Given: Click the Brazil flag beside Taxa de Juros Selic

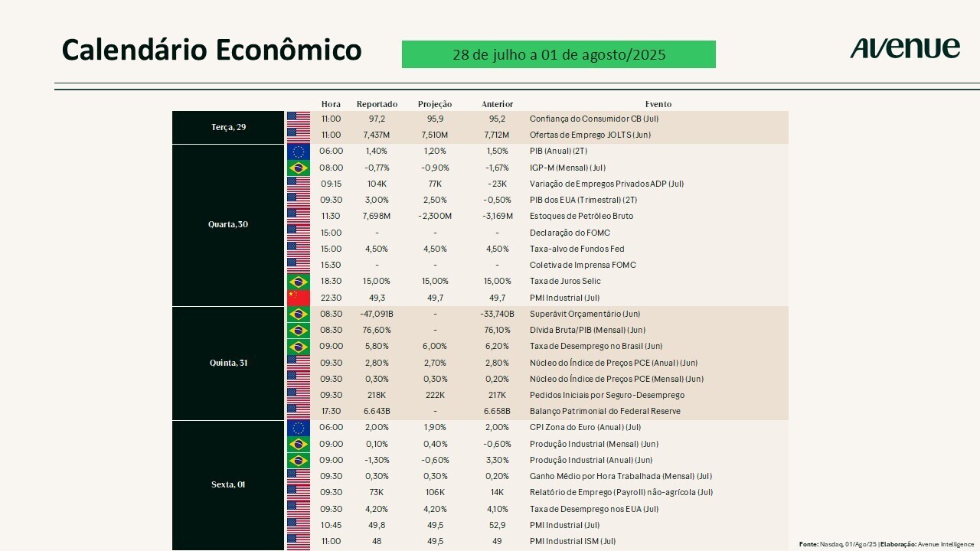Looking at the screenshot, I should 298,282.
